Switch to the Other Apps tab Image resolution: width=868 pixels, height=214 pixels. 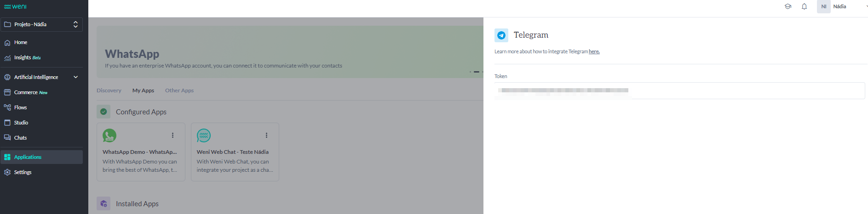(179, 90)
